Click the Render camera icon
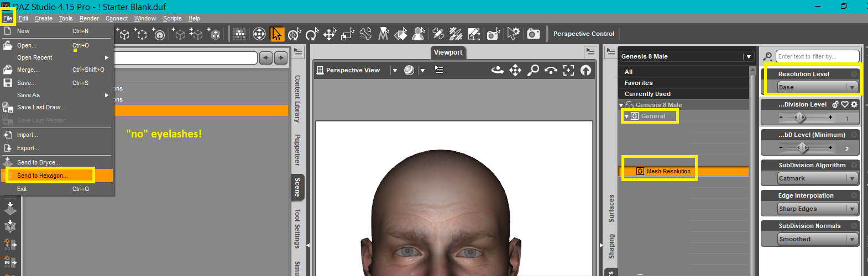This screenshot has width=868, height=276. (x=533, y=34)
